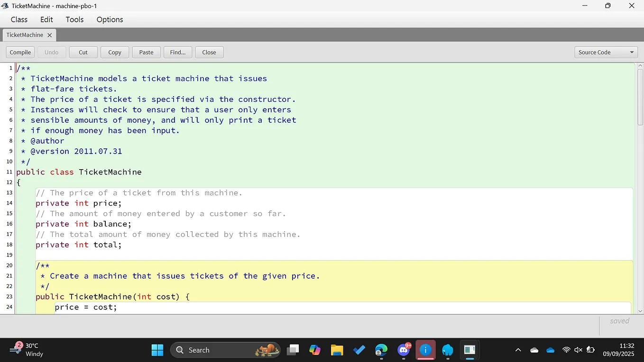This screenshot has width=644, height=362.
Task: Open the Discord app from the taskbar
Action: pyautogui.click(x=404, y=350)
